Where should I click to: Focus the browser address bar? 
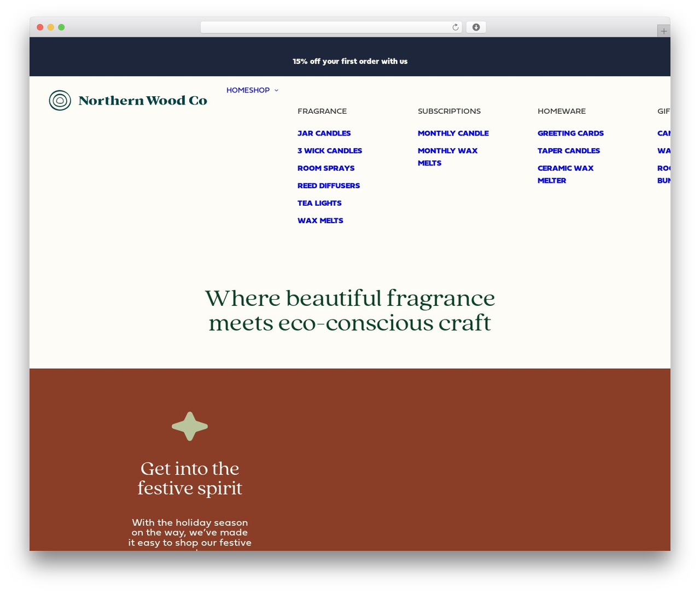(x=331, y=27)
